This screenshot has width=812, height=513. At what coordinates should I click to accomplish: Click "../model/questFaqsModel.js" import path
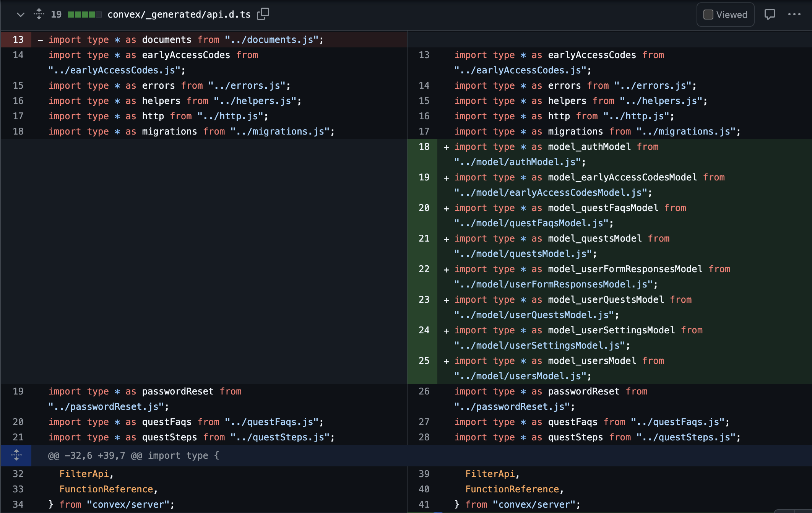(x=531, y=223)
